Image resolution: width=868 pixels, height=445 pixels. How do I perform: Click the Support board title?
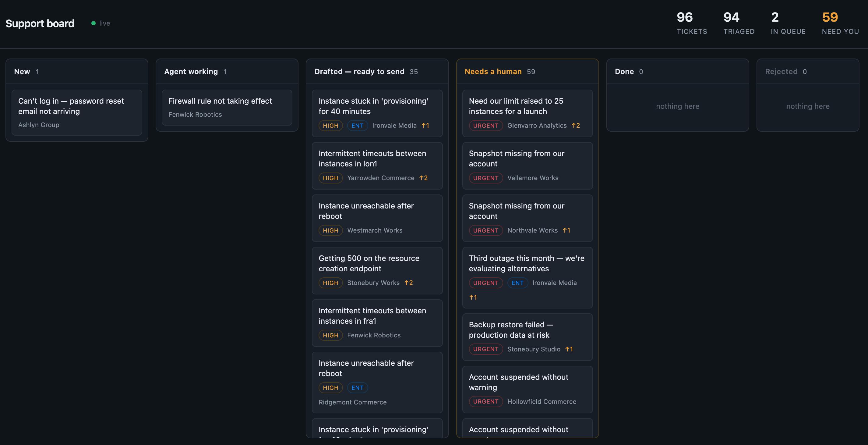[40, 23]
